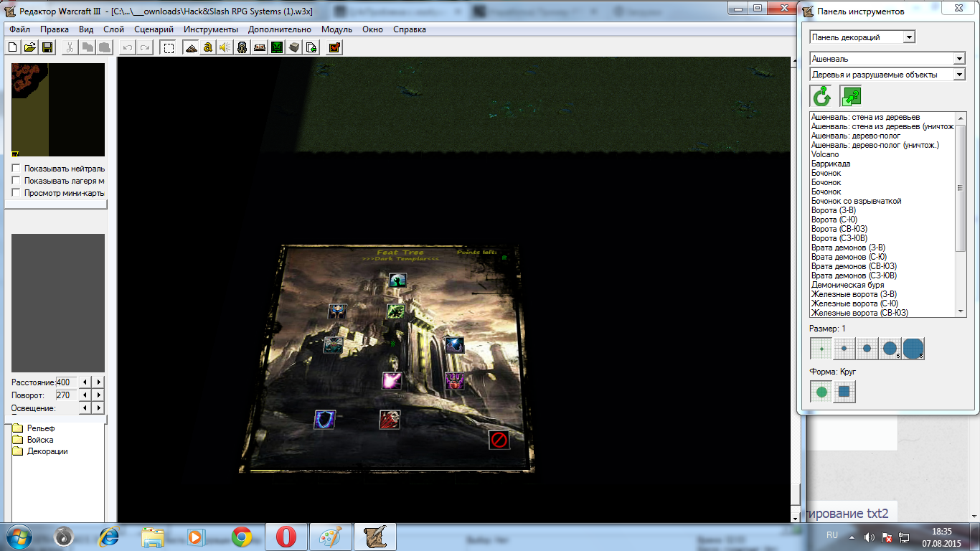Click the red prohibited icon in feat tree
Image resolution: width=980 pixels, height=551 pixels.
point(499,440)
